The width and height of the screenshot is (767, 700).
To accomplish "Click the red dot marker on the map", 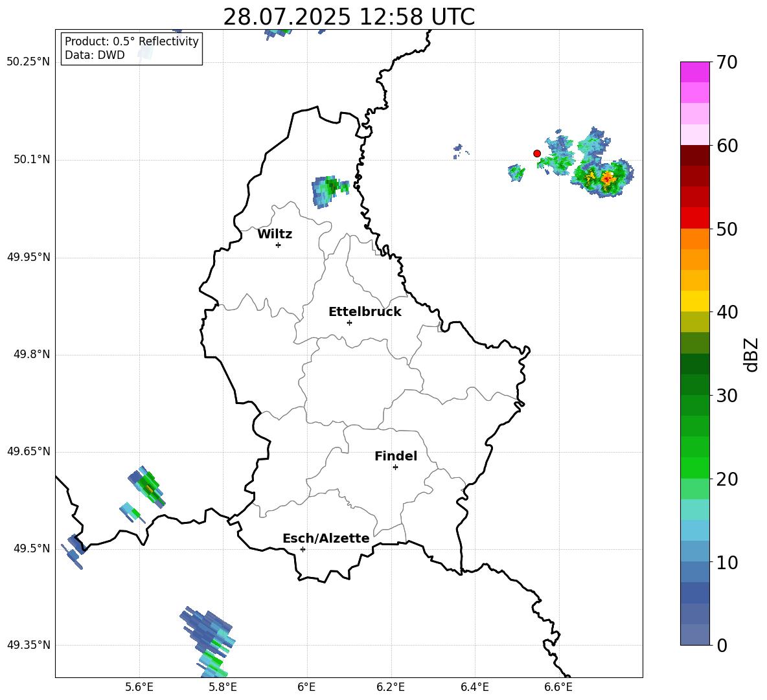I will (536, 153).
